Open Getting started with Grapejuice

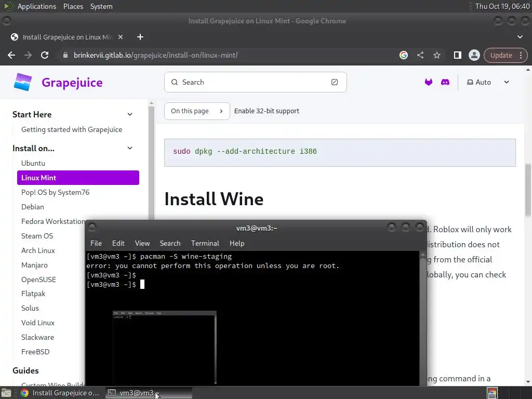point(72,129)
